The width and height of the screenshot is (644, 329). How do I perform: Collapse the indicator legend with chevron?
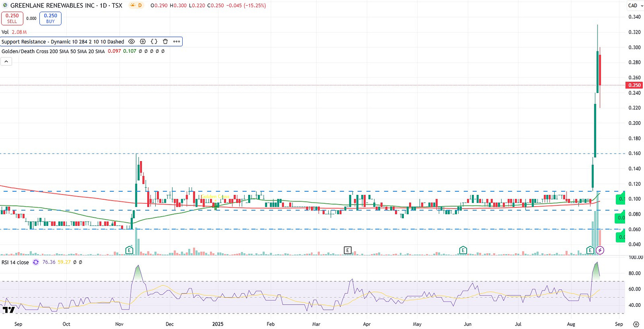6,62
